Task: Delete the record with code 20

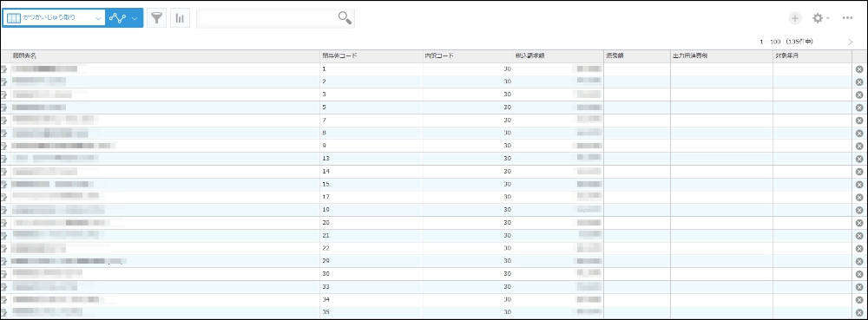Action: click(x=859, y=223)
